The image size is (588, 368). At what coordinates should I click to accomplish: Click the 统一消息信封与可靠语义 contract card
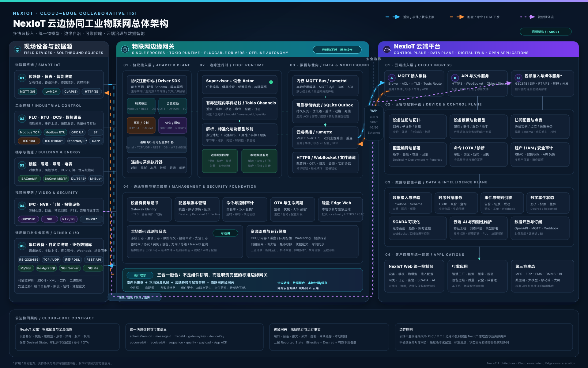pos(194,337)
